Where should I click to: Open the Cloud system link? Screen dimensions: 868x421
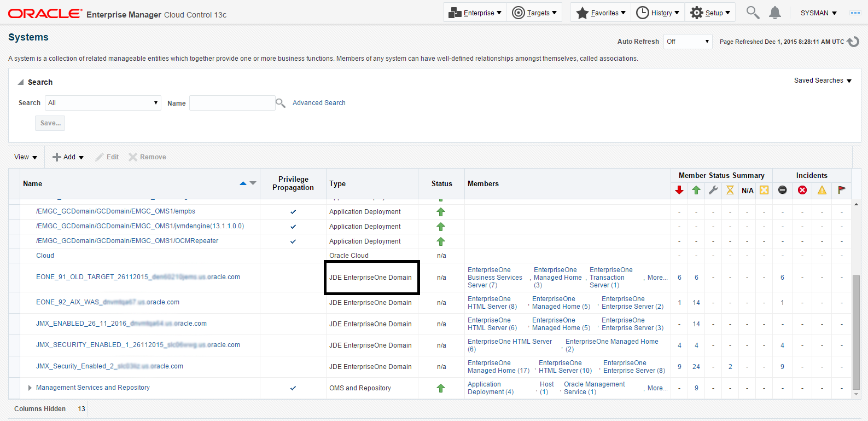(45, 256)
